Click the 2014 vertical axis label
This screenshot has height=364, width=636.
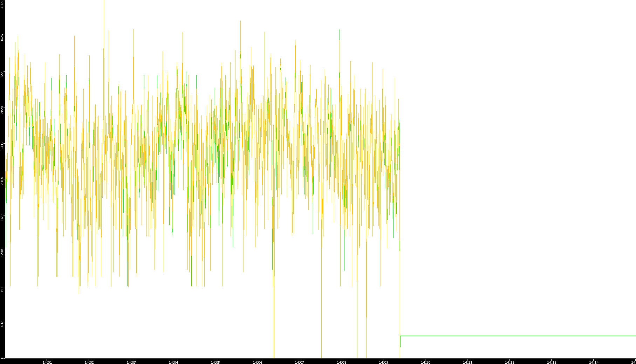click(x=2, y=181)
